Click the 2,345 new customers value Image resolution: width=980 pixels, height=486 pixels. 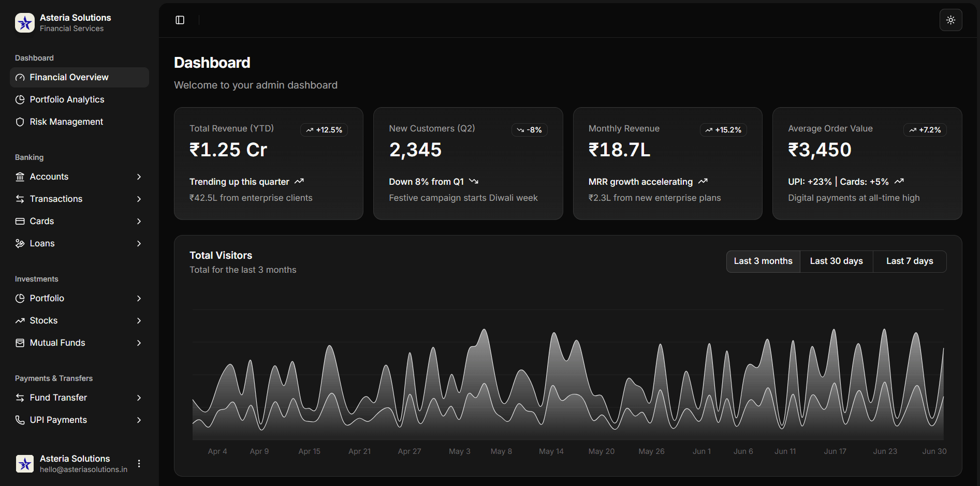415,150
